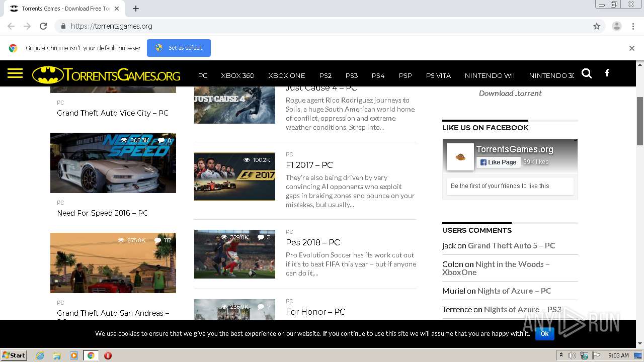Click the TorrentsGames.org batman logo
This screenshot has height=362, width=644.
tap(106, 75)
